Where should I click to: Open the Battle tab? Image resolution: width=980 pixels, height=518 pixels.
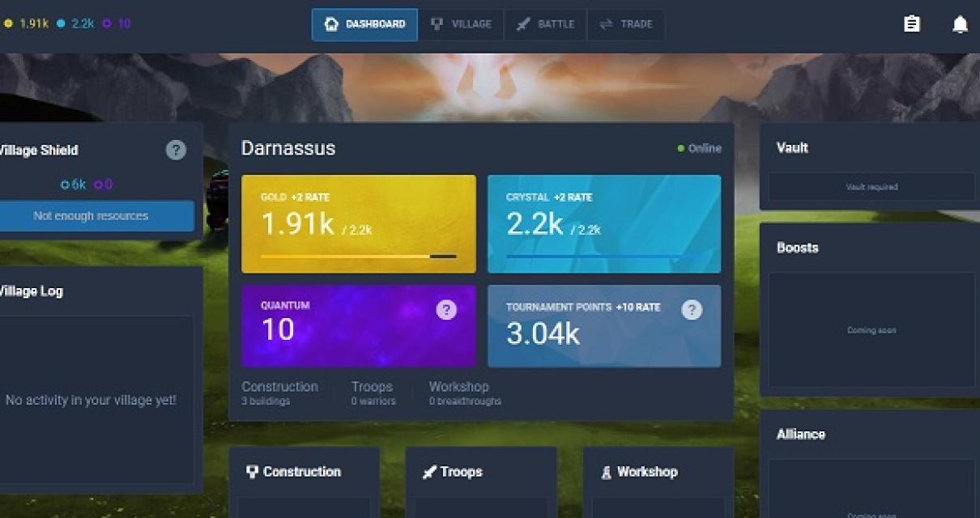(x=545, y=24)
